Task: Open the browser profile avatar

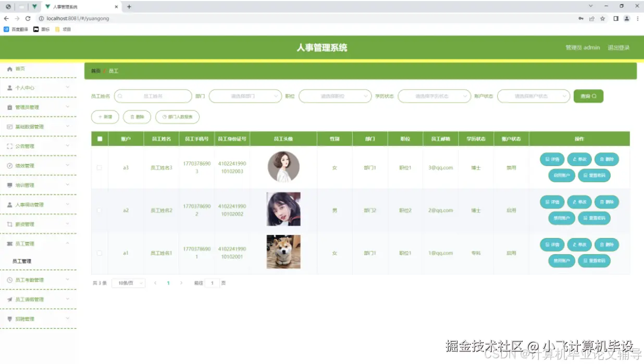Action: tap(627, 18)
